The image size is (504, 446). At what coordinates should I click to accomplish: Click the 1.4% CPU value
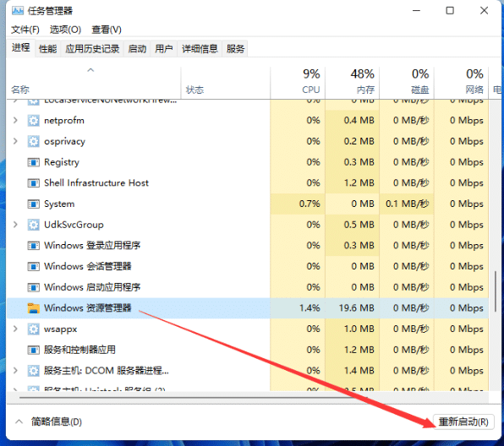310,308
